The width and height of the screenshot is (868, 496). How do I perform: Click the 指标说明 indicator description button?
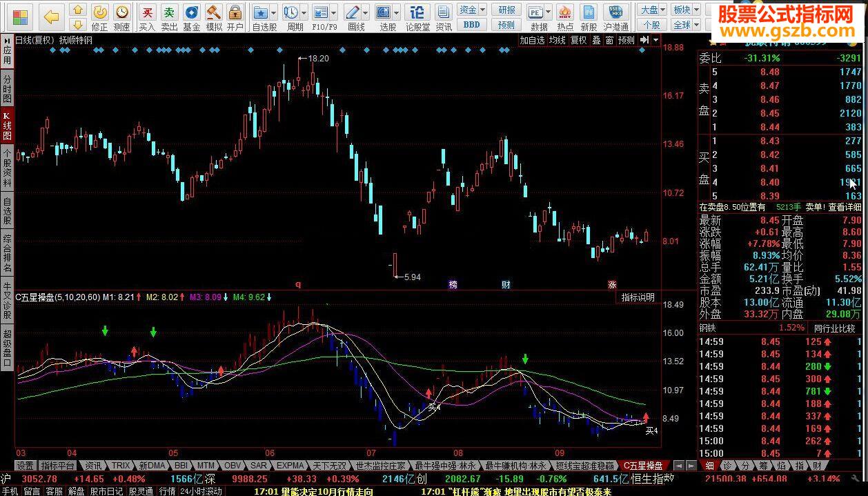point(638,297)
